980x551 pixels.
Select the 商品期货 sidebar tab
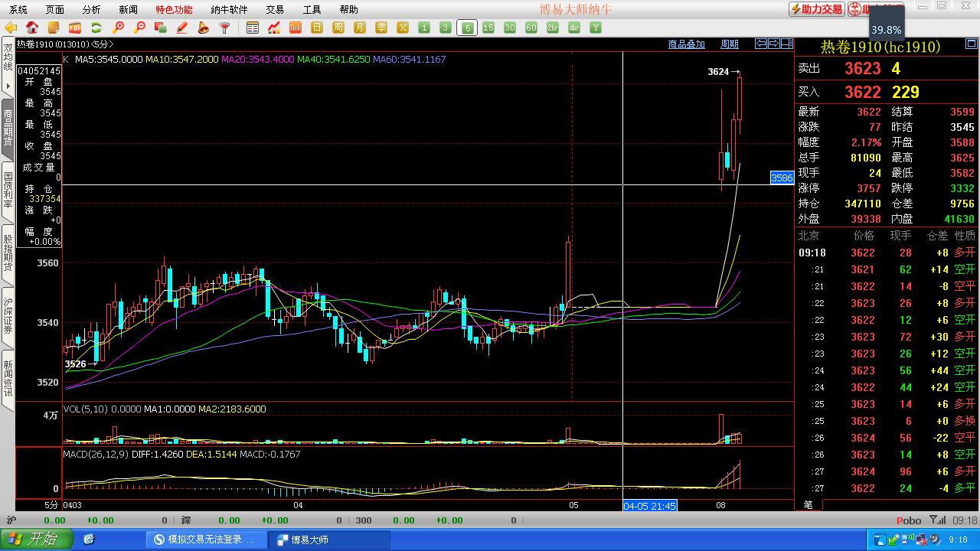8,128
